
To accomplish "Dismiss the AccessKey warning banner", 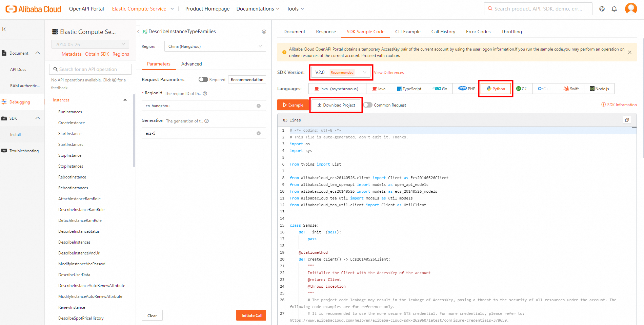I will [x=630, y=52].
